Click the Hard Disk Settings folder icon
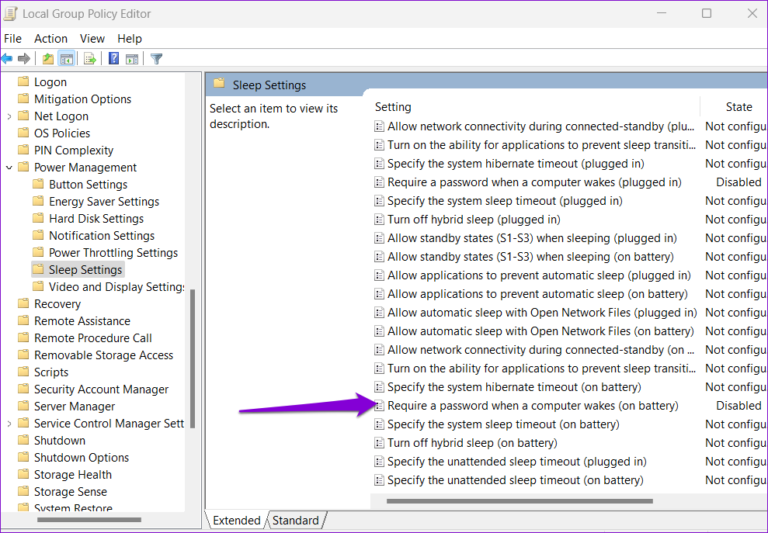The height and width of the screenshot is (533, 768). point(38,218)
